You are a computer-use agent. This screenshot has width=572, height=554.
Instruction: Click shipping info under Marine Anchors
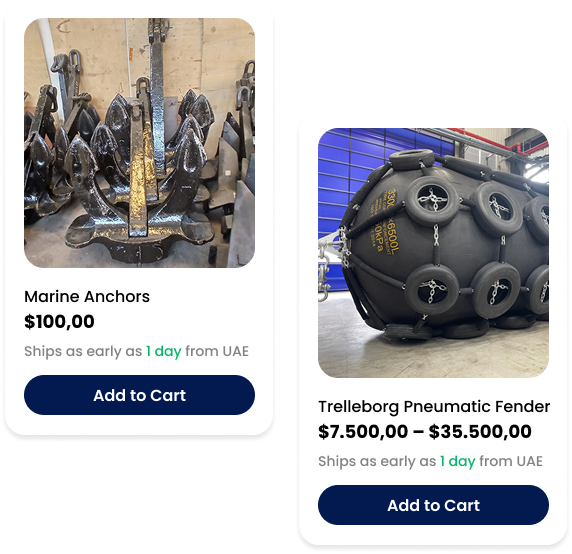tap(136, 351)
